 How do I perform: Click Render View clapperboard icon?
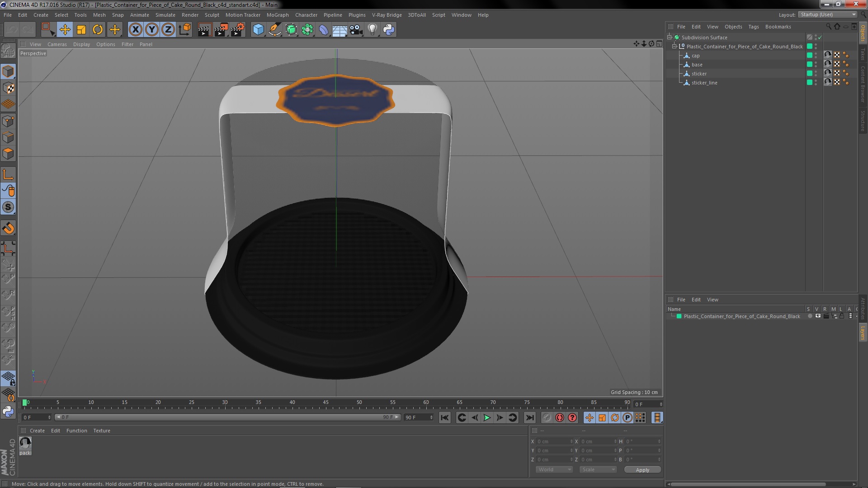pos(204,30)
